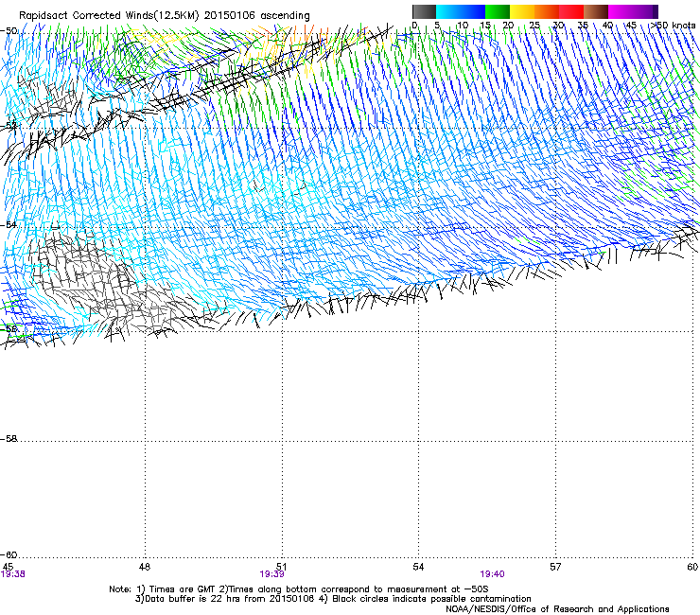
Task: Click the '40' label under the color scale
Action: click(607, 26)
